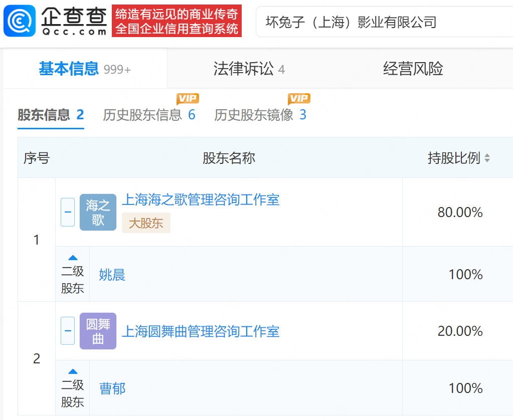Click VIP badge above 历史股东信息
This screenshot has height=420, width=513.
point(188,98)
